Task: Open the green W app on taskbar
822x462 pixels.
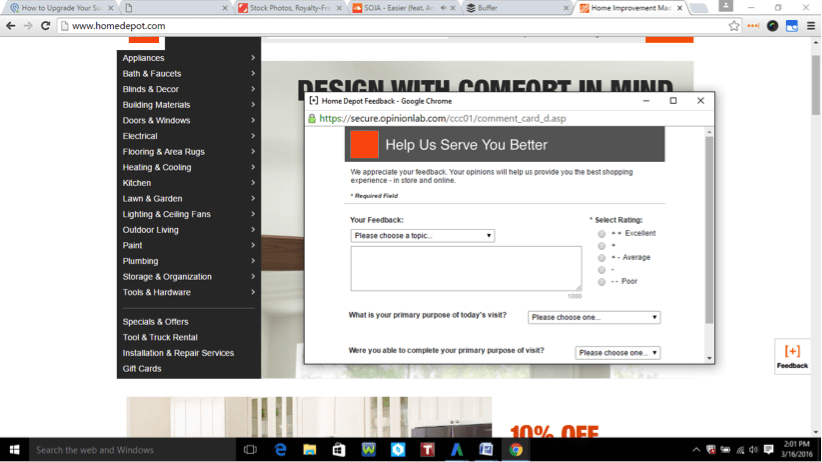Action: click(369, 450)
